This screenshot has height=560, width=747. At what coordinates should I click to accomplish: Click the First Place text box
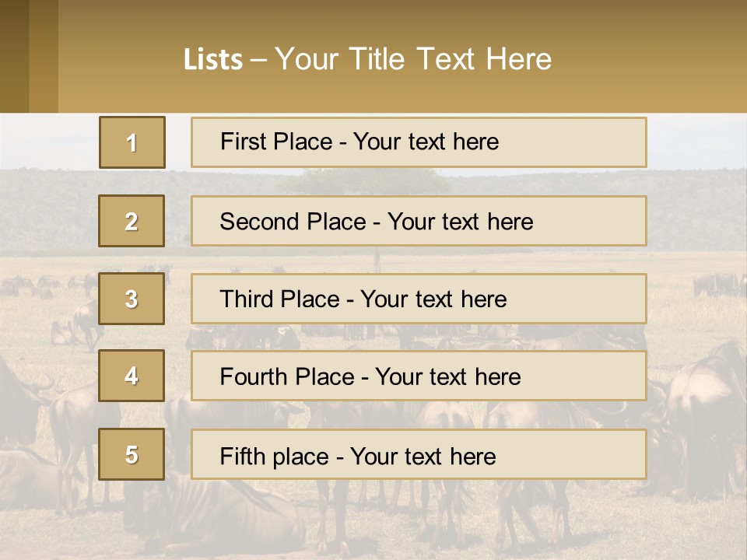point(419,142)
